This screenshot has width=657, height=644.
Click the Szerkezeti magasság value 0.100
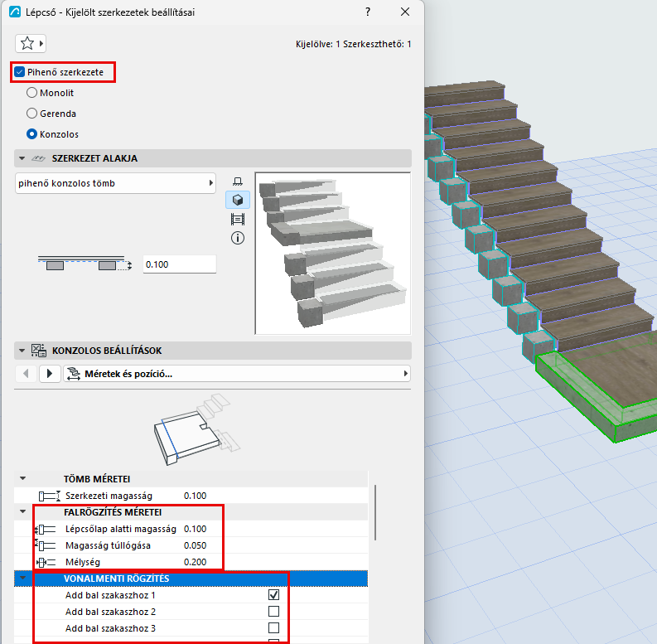coord(195,496)
